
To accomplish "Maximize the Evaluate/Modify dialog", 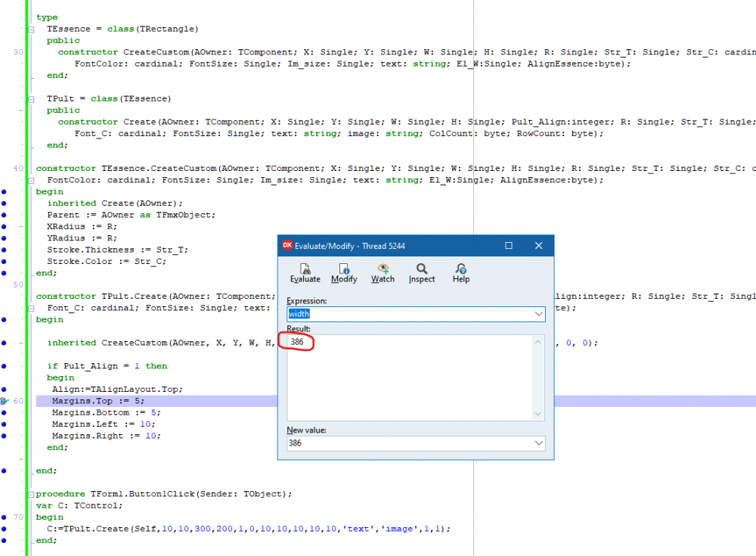I will coord(509,245).
